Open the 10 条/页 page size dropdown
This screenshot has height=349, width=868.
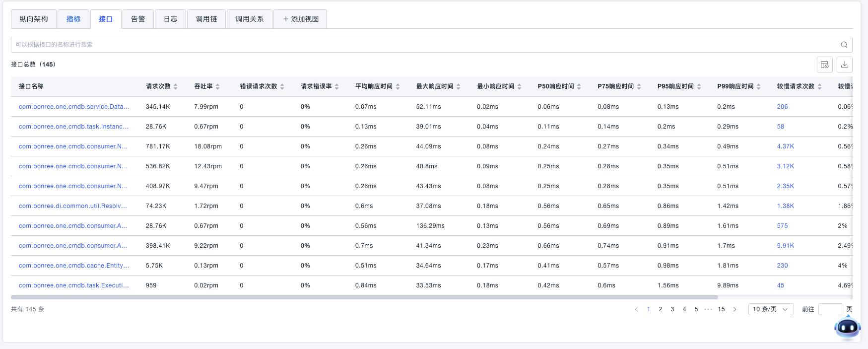(770, 309)
